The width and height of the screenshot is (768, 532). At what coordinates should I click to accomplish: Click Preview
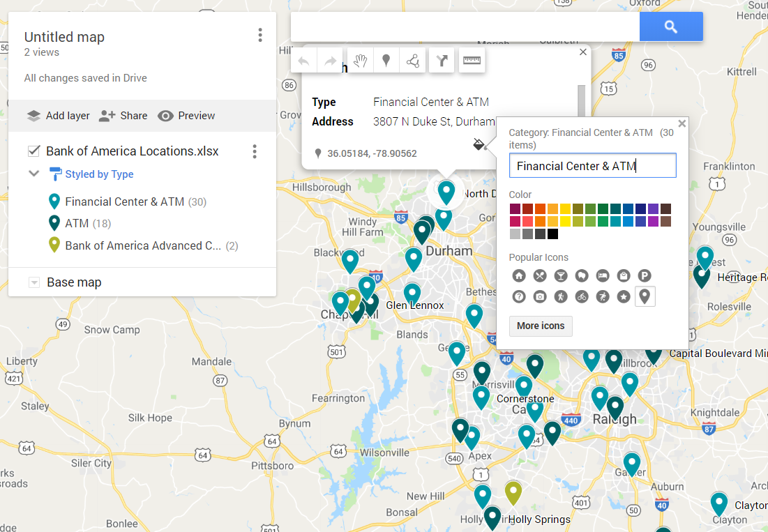187,116
